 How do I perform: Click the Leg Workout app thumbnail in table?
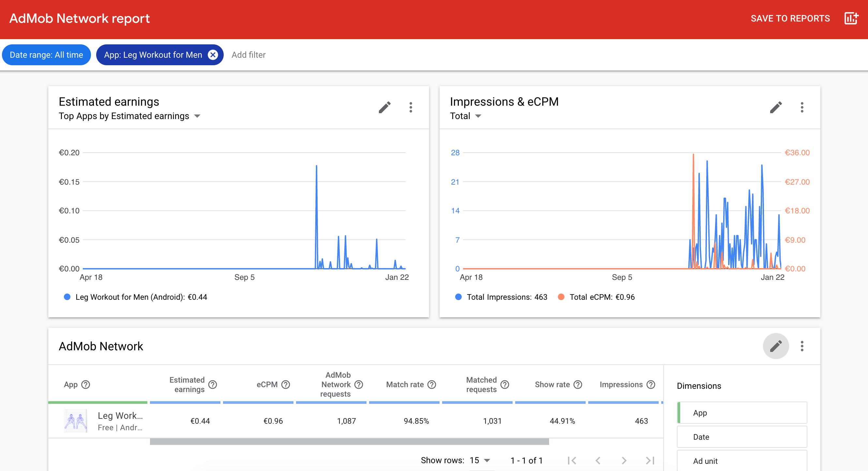pyautogui.click(x=75, y=420)
